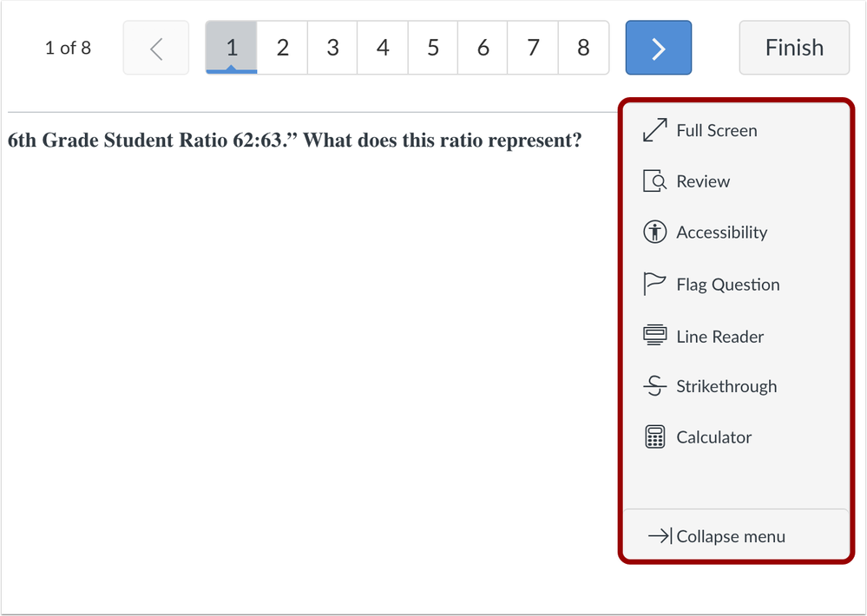This screenshot has height=616, width=867.
Task: Click the Finish button
Action: (793, 48)
